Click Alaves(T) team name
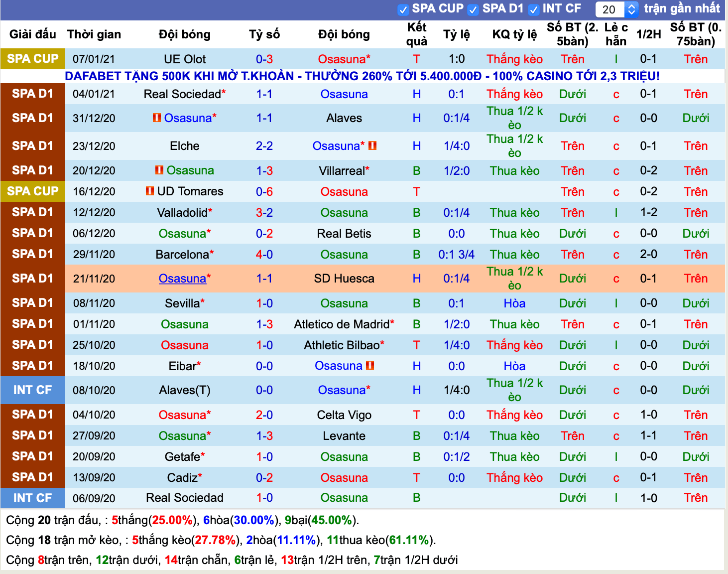Image resolution: width=728 pixels, height=574 pixels. click(x=185, y=390)
